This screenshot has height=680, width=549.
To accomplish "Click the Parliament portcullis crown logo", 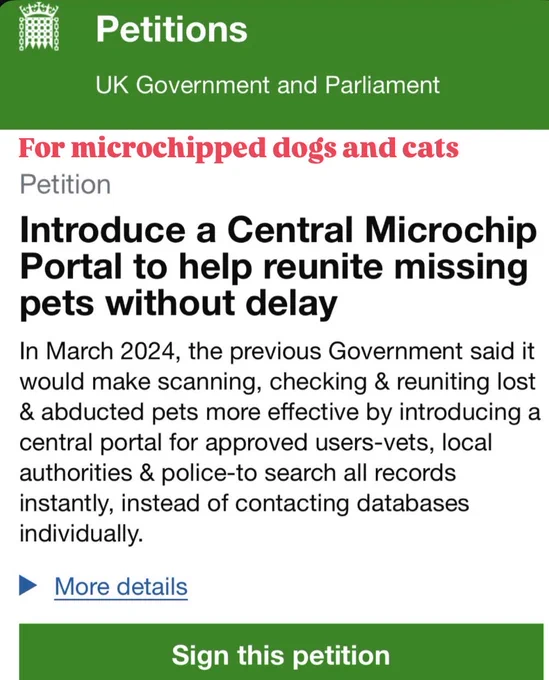I will 39,26.
